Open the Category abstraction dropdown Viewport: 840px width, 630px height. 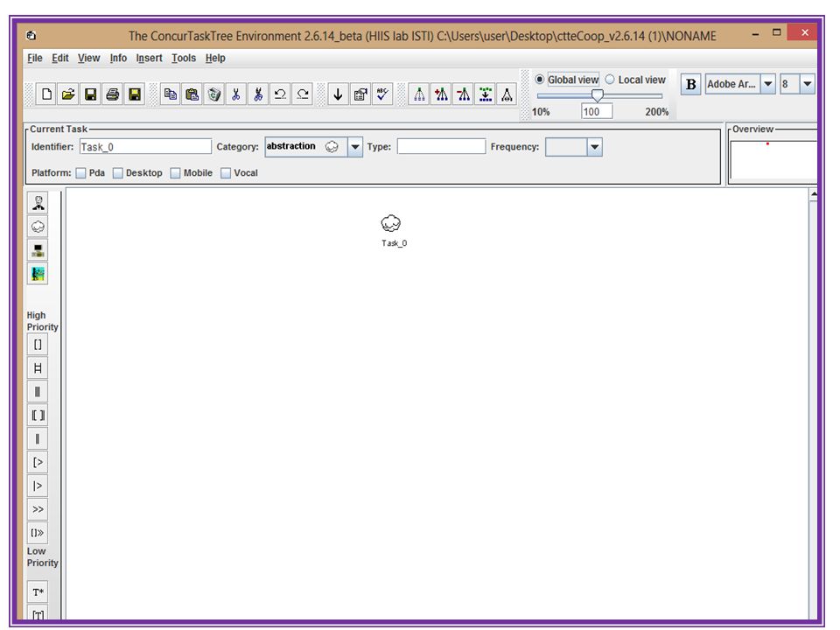coord(354,147)
